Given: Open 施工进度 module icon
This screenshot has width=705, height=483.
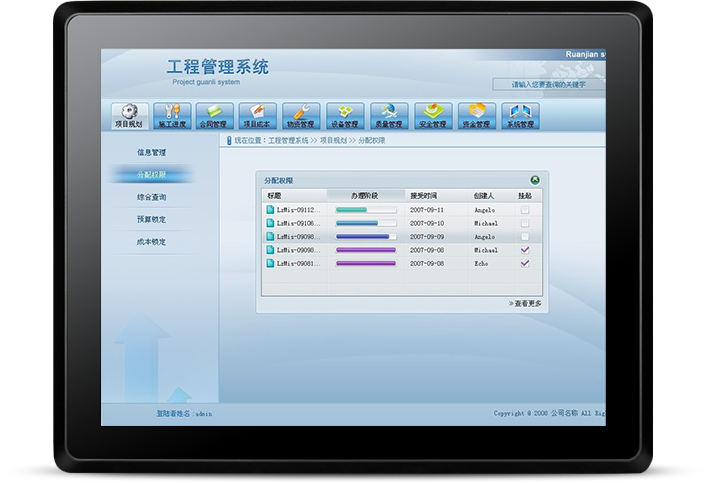Looking at the screenshot, I should click(x=171, y=116).
